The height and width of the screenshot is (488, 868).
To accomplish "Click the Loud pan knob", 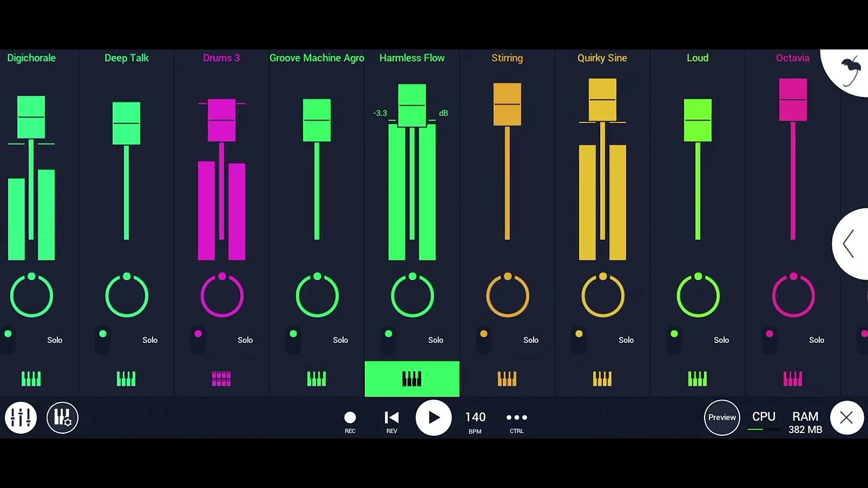I will click(698, 296).
